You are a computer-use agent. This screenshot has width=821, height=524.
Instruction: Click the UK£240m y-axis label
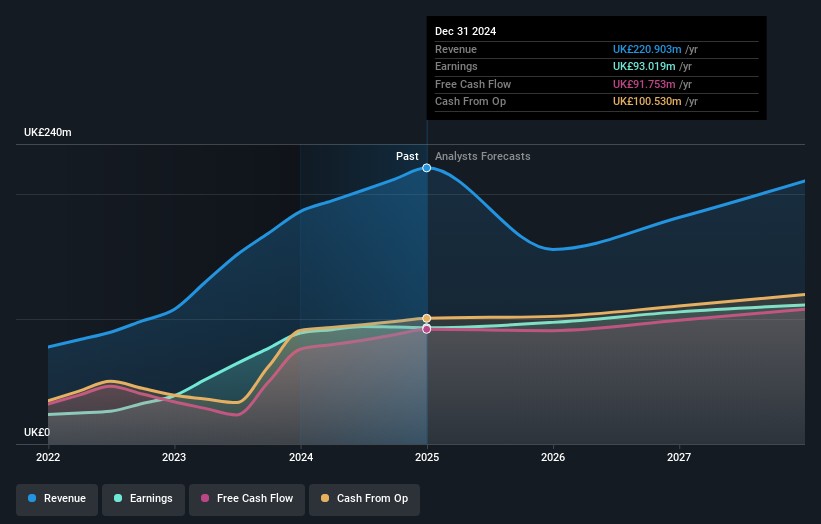tap(48, 133)
